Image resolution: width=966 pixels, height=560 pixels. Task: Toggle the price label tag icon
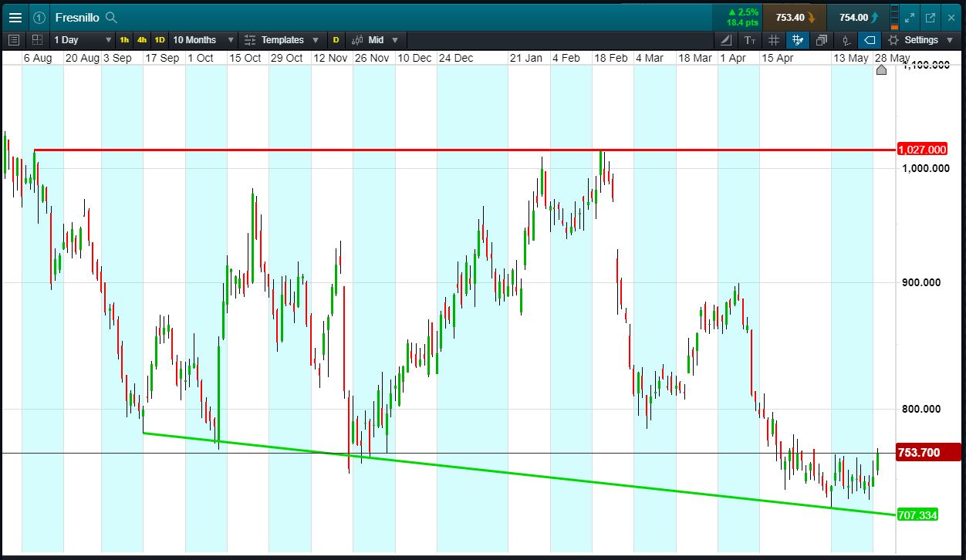click(870, 40)
